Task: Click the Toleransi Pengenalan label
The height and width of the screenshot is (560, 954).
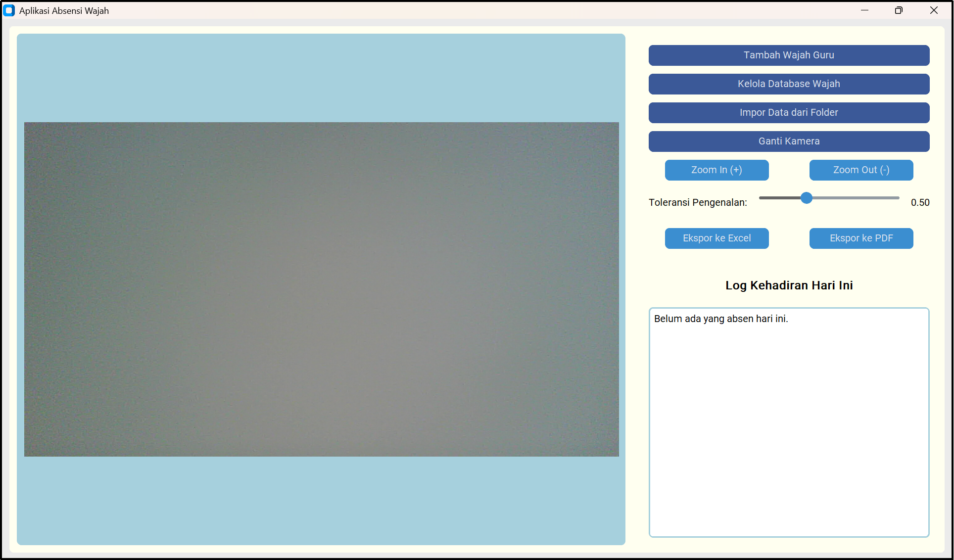Action: [698, 202]
